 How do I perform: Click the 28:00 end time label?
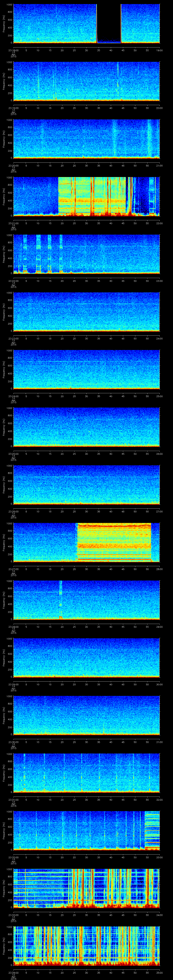[x=160, y=569]
